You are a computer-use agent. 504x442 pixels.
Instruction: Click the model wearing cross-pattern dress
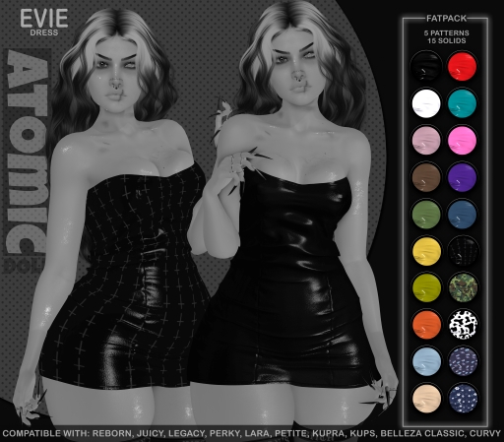(x=125, y=223)
